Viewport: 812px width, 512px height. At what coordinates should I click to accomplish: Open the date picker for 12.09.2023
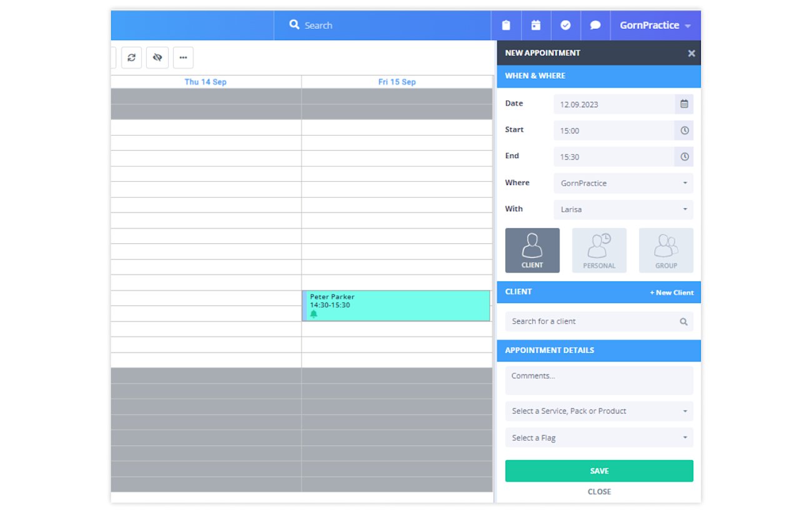(x=685, y=104)
